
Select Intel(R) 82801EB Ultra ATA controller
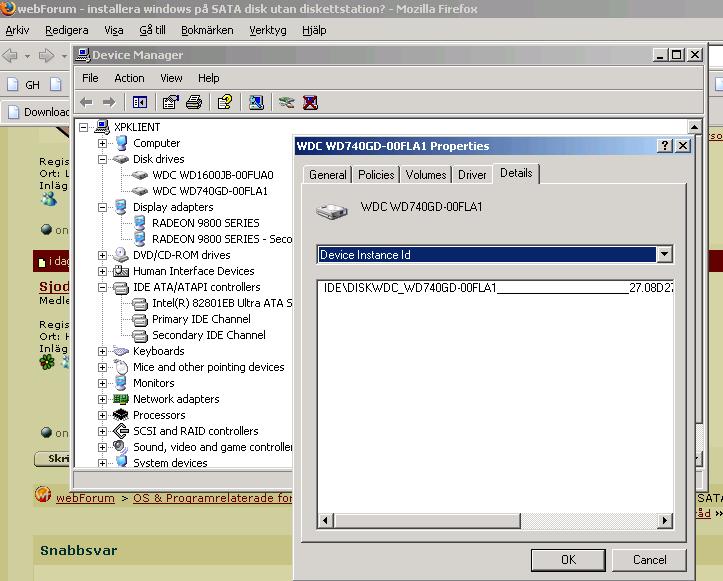point(222,303)
